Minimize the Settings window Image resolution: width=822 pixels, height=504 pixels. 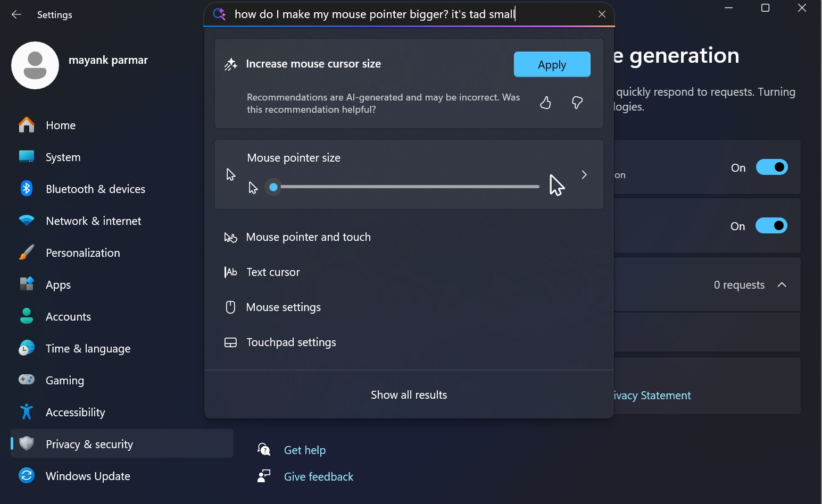pos(729,8)
